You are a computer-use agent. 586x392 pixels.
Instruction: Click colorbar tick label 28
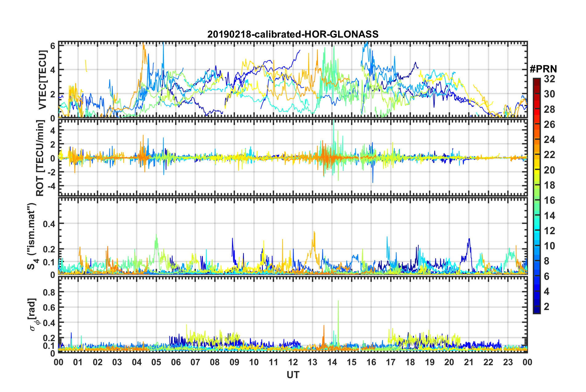549,109
